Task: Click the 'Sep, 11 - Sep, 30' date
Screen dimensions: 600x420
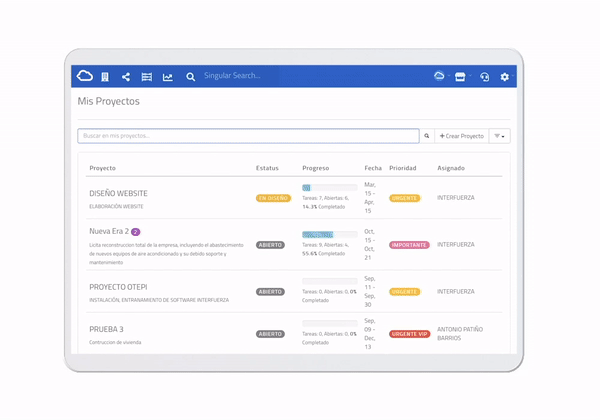Action: click(x=370, y=291)
